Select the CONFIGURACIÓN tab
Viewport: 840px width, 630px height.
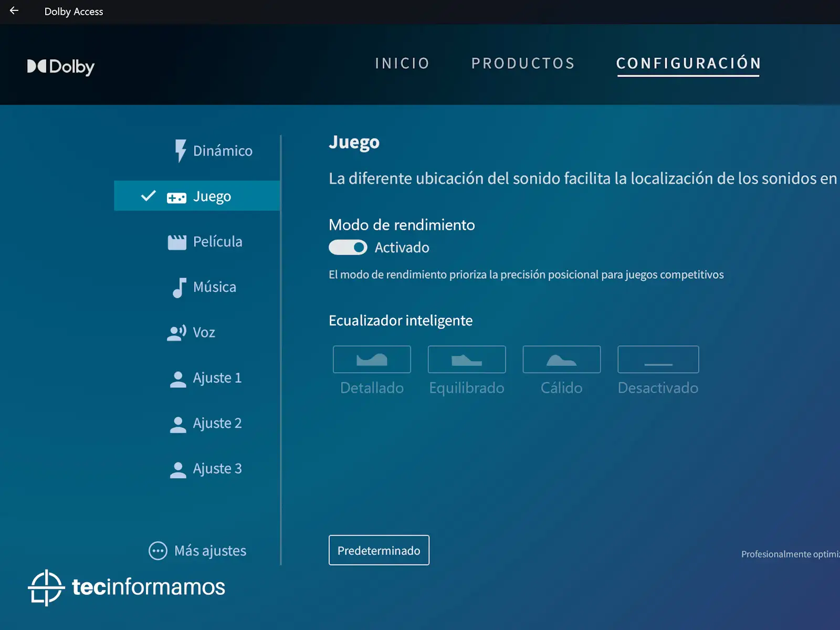click(x=688, y=64)
